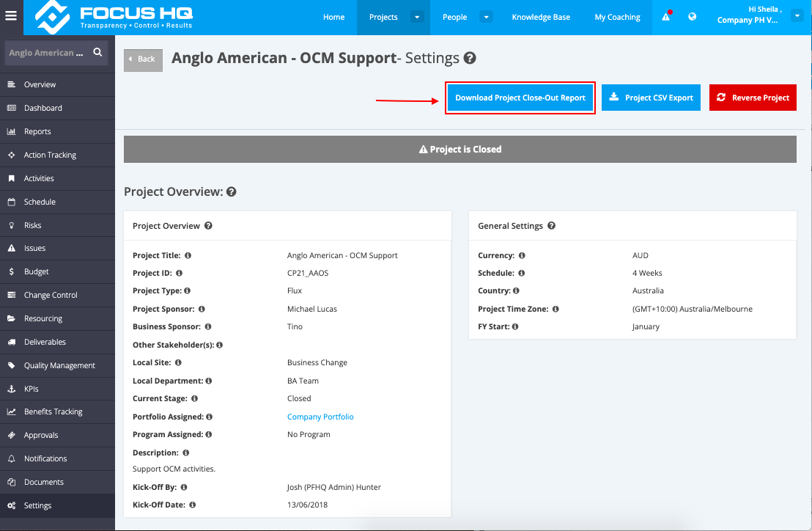Open Benefits Tracking in the sidebar
This screenshot has width=812, height=531.
[57, 412]
